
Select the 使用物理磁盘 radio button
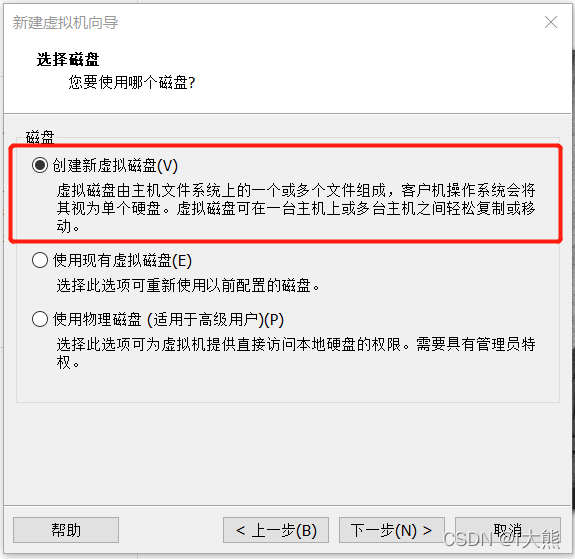(x=40, y=319)
